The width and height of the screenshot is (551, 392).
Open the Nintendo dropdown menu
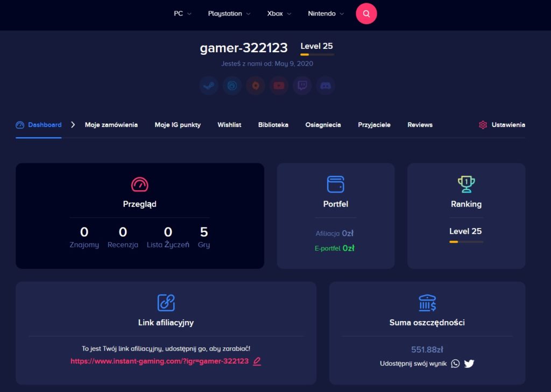[326, 14]
